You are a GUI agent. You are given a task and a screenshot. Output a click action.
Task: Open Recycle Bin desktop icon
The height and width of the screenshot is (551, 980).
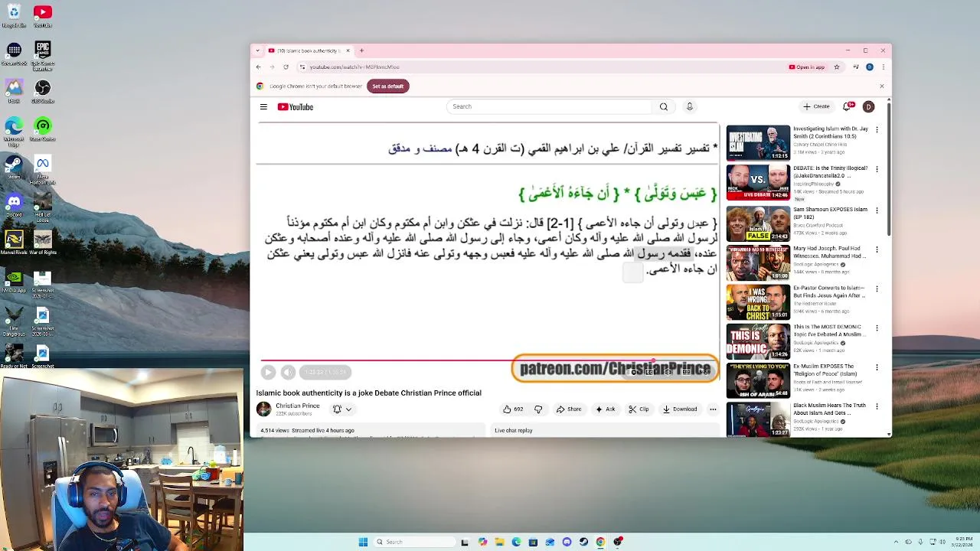click(14, 16)
